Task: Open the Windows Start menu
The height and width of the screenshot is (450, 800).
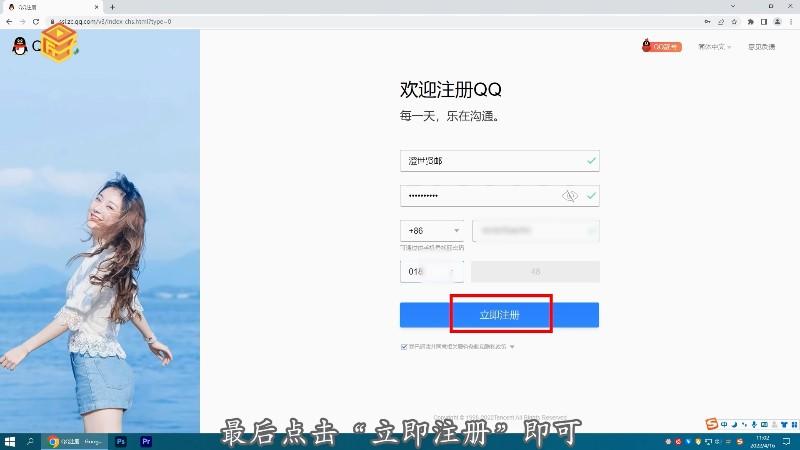Action: click(10, 442)
